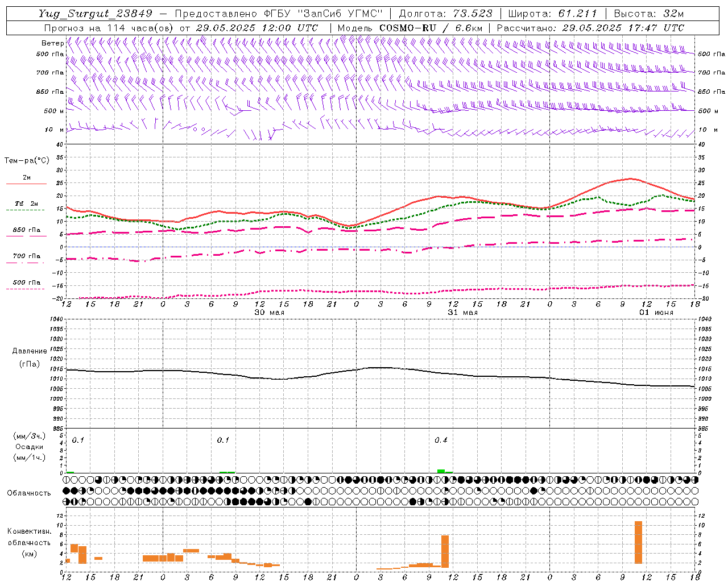Viewport: 728px width, 582px height.
Task: Click the tall orange convective bar on 31 мая
Action: pyautogui.click(x=445, y=551)
